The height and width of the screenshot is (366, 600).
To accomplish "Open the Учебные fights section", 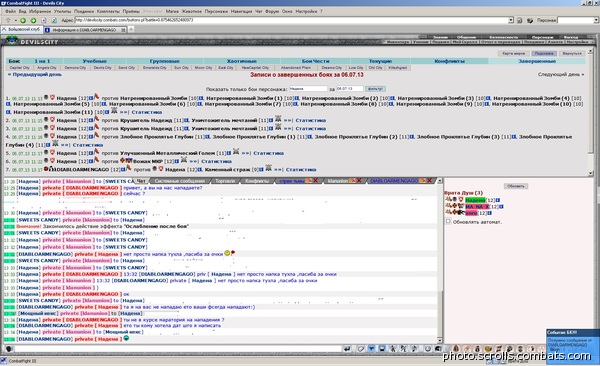I will pyautogui.click(x=95, y=61).
